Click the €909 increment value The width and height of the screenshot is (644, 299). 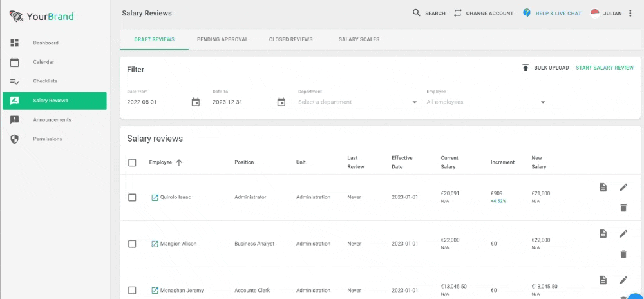coord(497,193)
